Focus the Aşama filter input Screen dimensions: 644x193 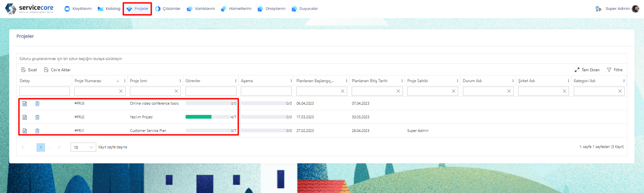[x=266, y=91]
